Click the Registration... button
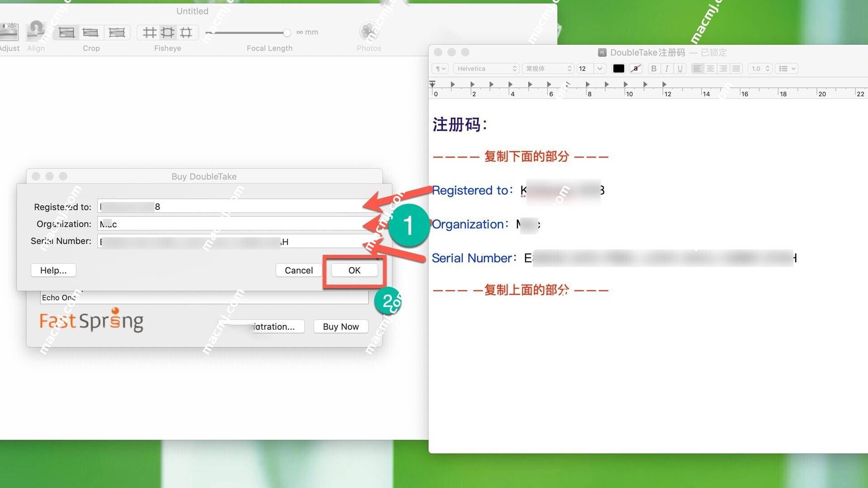Image resolution: width=868 pixels, height=488 pixels. 262,326
